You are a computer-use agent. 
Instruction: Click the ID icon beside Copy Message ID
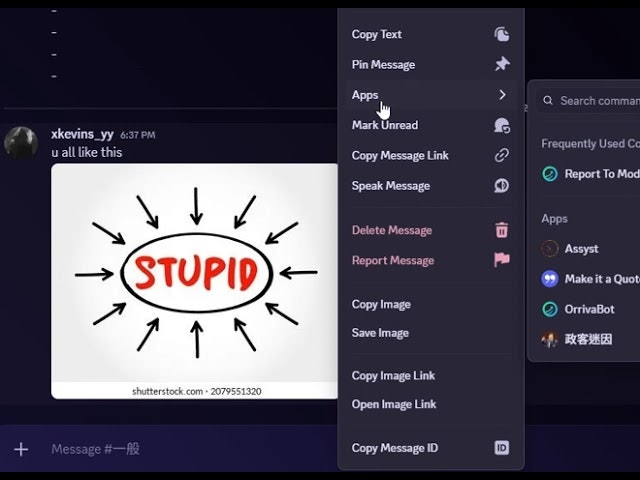pyautogui.click(x=502, y=448)
